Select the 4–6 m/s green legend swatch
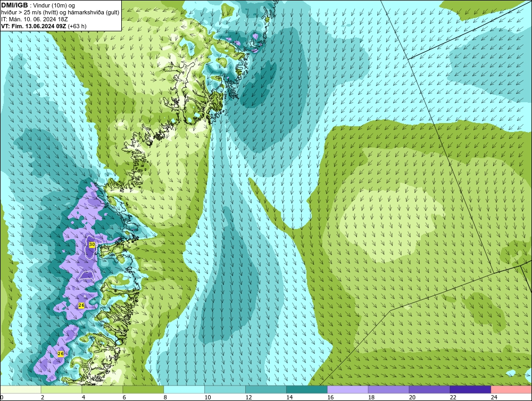This screenshot has height=401, width=532. [x=102, y=389]
